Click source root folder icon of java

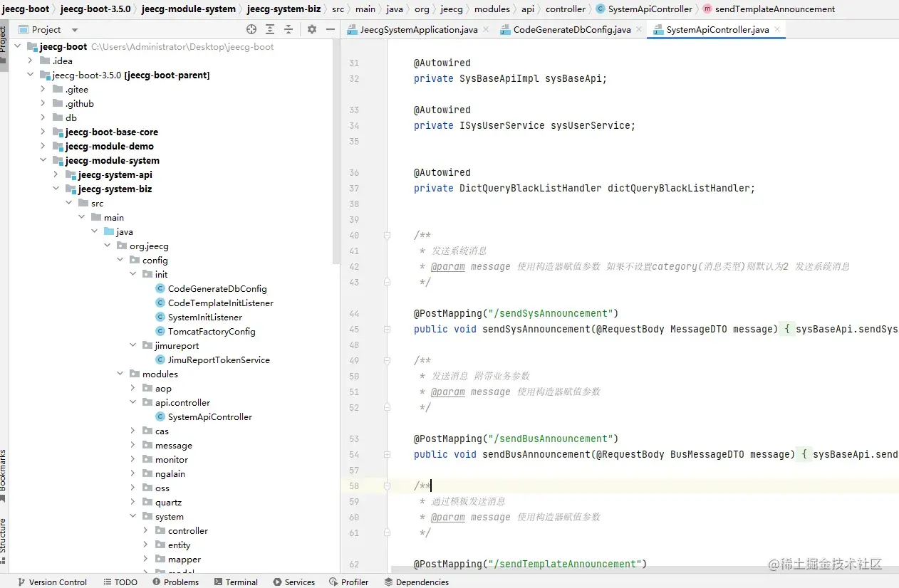tap(109, 231)
